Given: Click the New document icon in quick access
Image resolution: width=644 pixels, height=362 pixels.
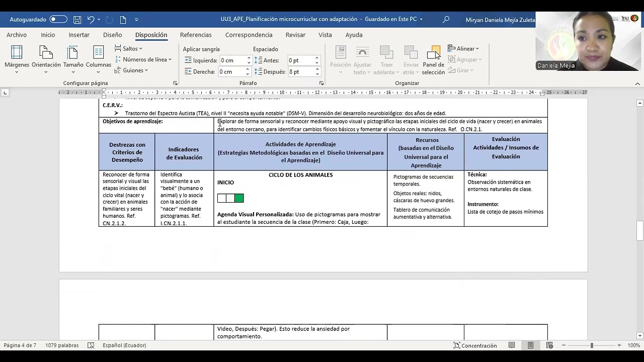Looking at the screenshot, I should click(x=123, y=20).
